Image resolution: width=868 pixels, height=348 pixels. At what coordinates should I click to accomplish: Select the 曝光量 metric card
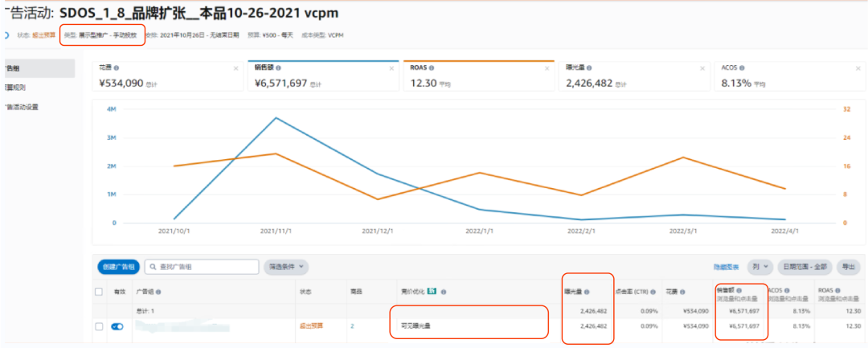(634, 76)
